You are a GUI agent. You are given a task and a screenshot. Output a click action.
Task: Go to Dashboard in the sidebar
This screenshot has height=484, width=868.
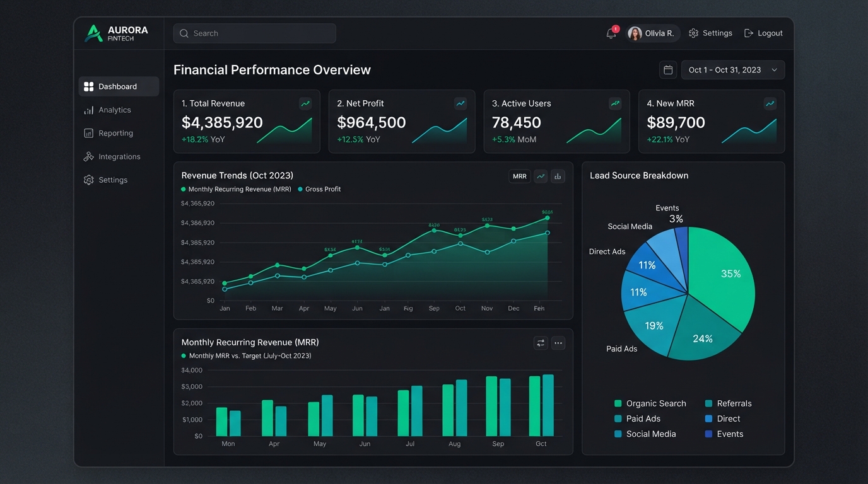(x=119, y=86)
